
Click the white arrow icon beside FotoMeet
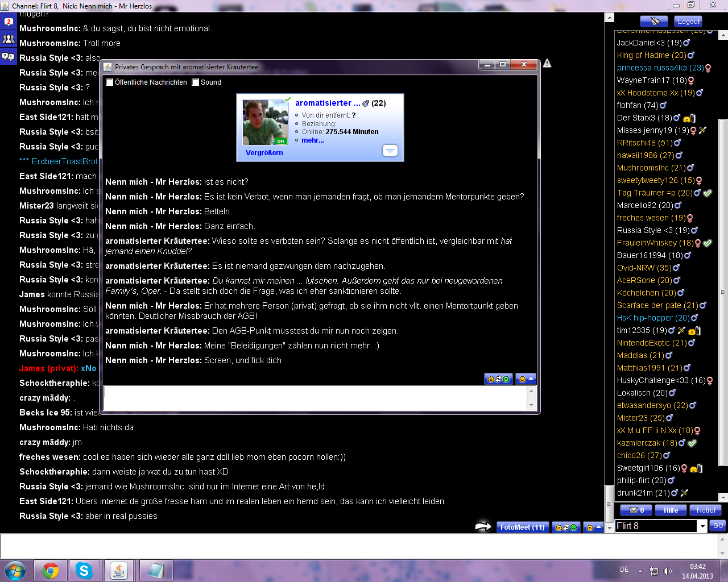[x=483, y=527]
